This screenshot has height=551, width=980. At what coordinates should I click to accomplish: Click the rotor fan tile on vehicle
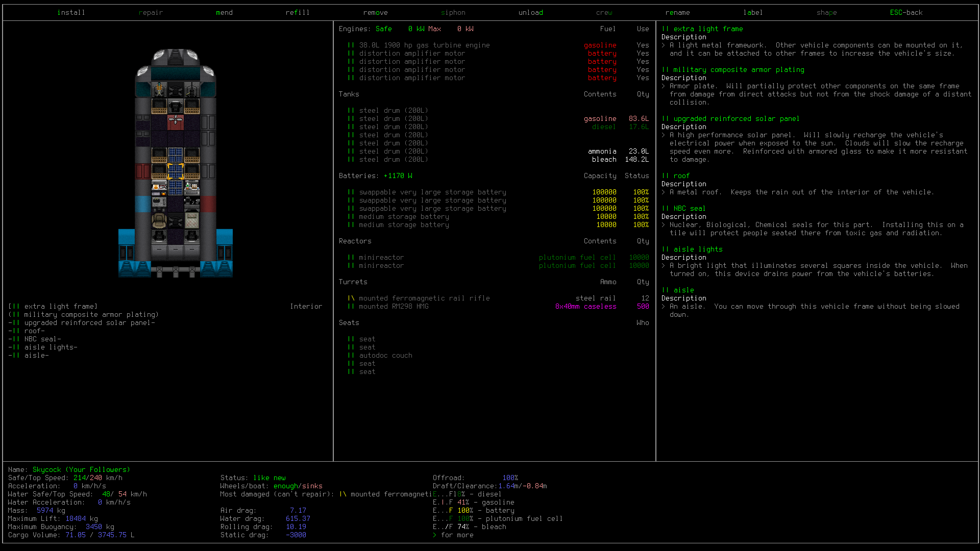click(175, 122)
